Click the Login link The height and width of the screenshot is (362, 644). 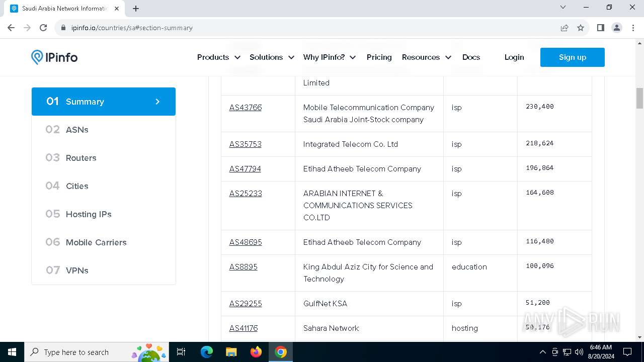tap(514, 57)
